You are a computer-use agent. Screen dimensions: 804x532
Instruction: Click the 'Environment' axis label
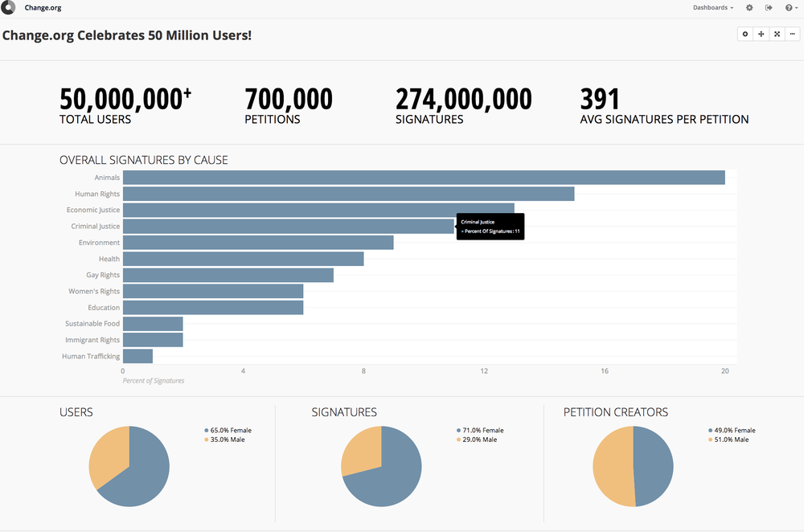[99, 243]
